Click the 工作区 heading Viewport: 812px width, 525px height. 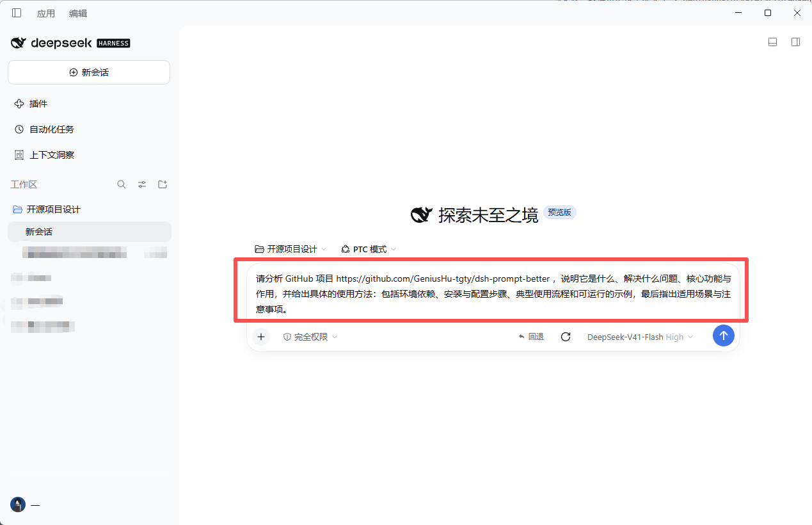point(24,184)
